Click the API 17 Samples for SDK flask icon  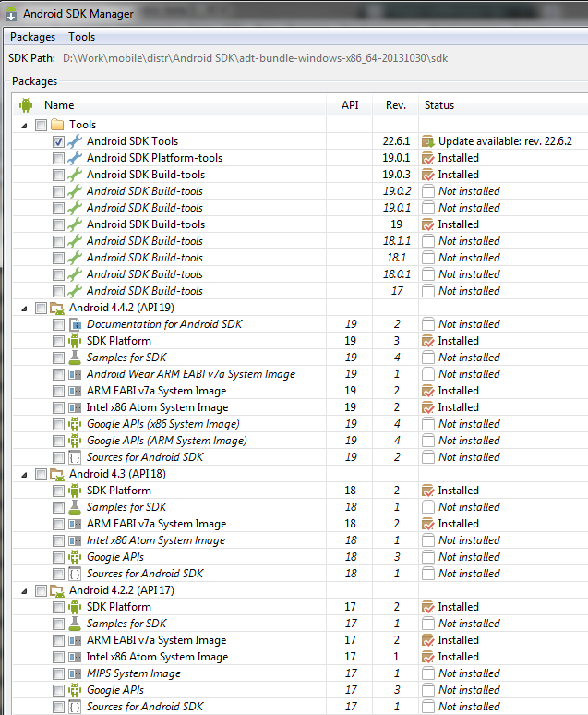click(x=75, y=624)
